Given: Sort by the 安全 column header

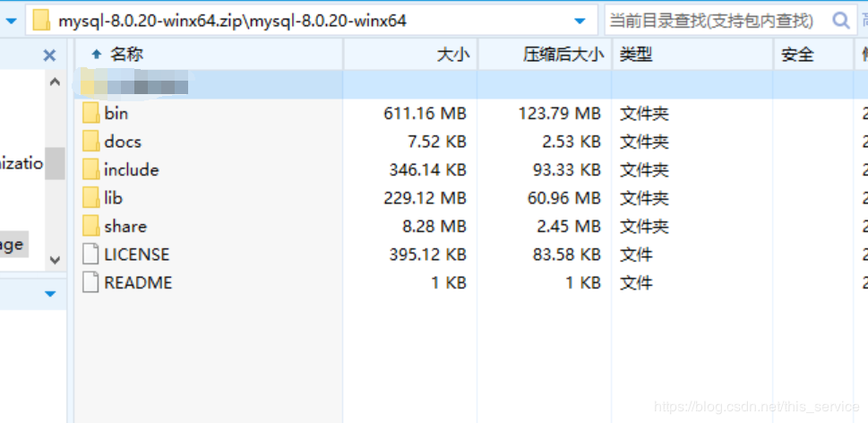Looking at the screenshot, I should pyautogui.click(x=813, y=55).
